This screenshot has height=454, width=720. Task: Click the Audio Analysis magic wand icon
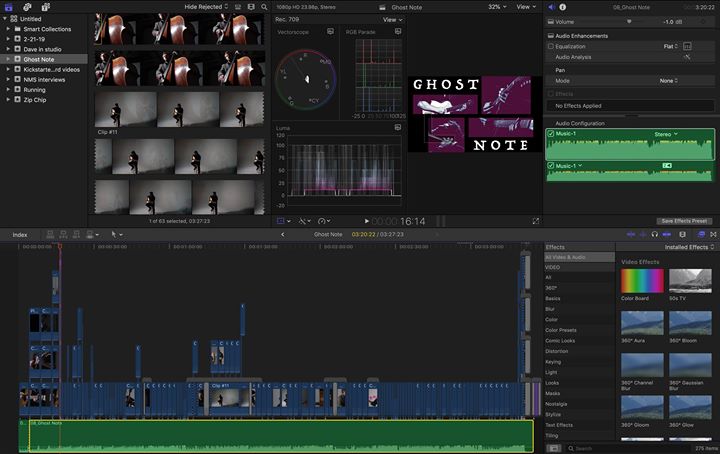[x=687, y=58]
